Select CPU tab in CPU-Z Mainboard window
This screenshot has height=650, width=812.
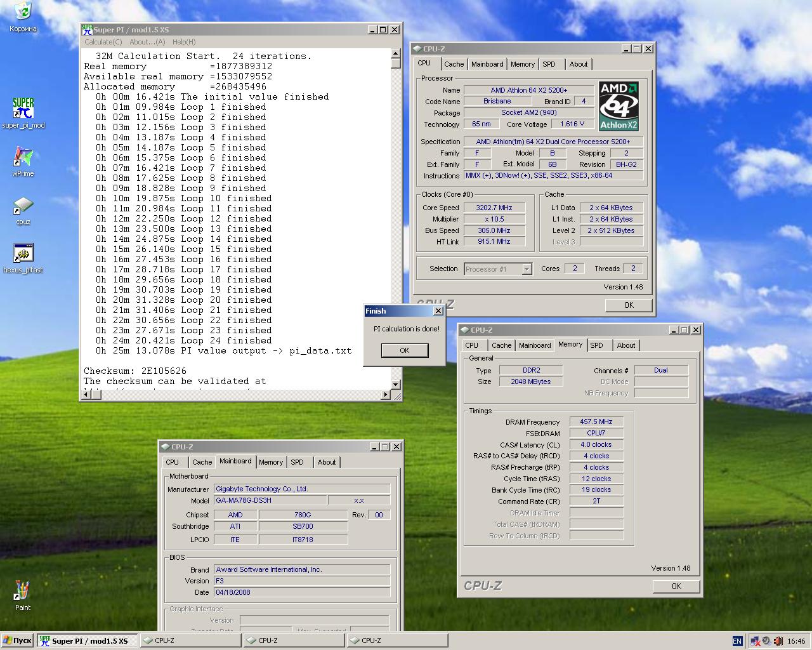coord(173,462)
